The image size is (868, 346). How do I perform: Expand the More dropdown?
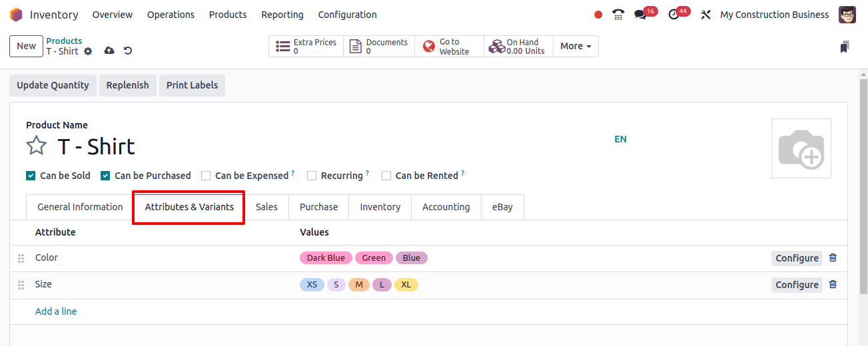[x=576, y=46]
